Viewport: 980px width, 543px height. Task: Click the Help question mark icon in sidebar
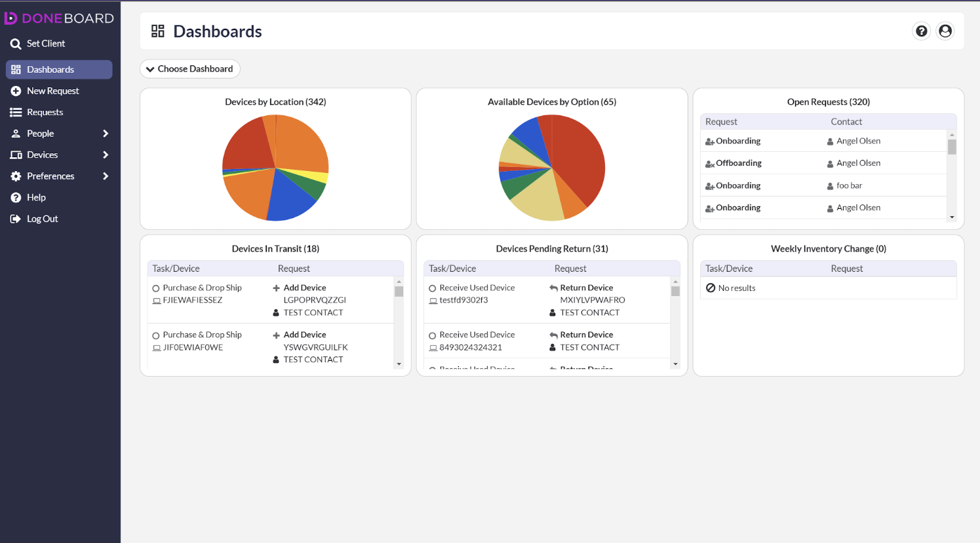[x=16, y=198]
